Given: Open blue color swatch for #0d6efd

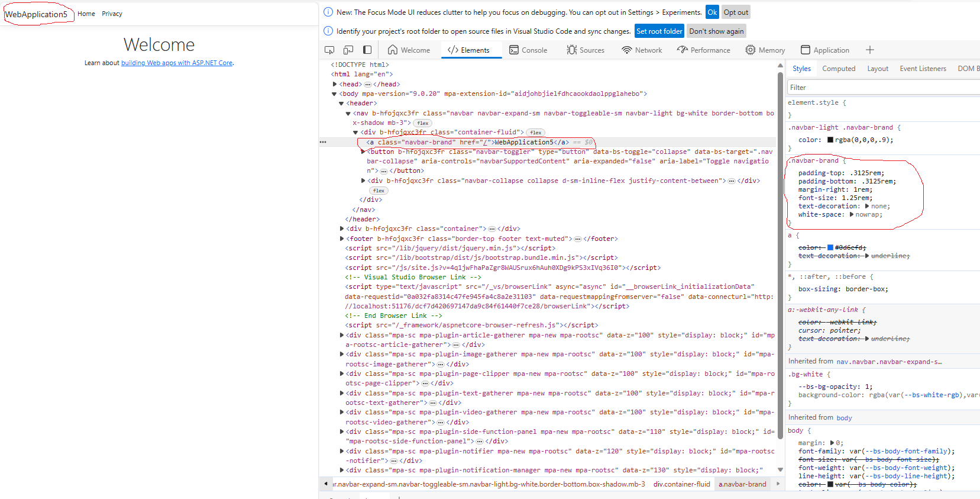Looking at the screenshot, I should (830, 247).
